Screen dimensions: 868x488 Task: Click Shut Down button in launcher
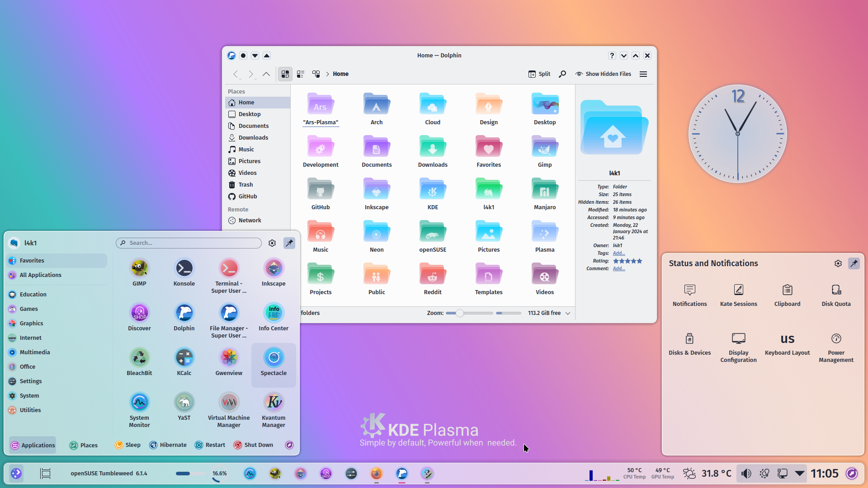[x=254, y=446]
